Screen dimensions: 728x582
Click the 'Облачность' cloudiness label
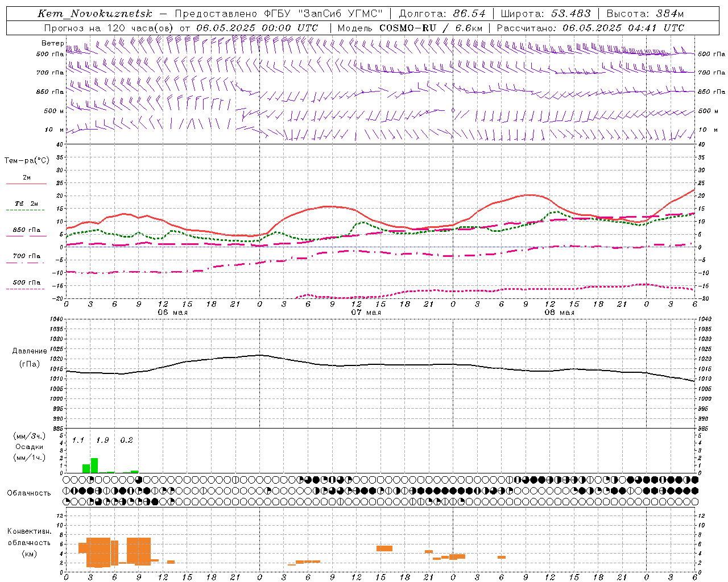point(29,493)
